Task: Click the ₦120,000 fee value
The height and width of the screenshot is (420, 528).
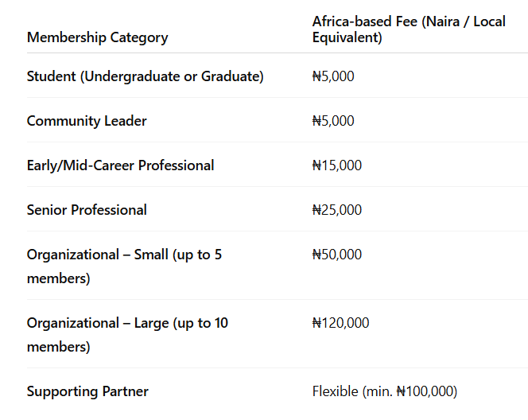Action: click(340, 323)
